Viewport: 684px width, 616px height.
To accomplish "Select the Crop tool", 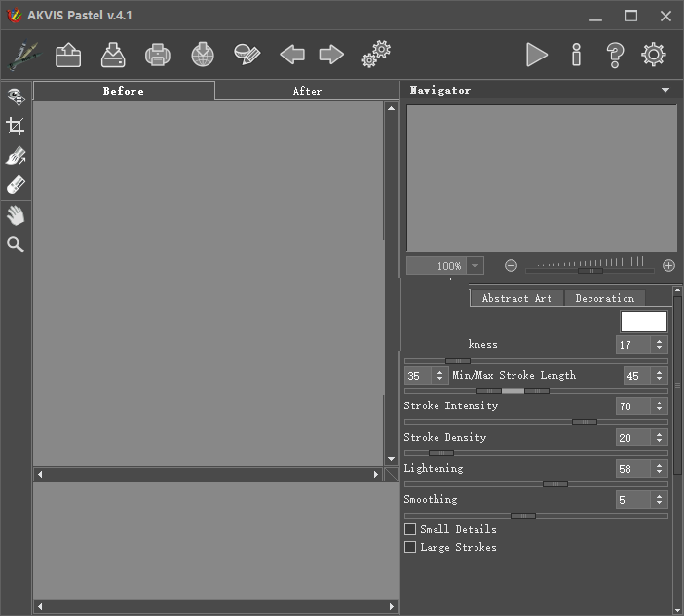I will pos(16,126).
